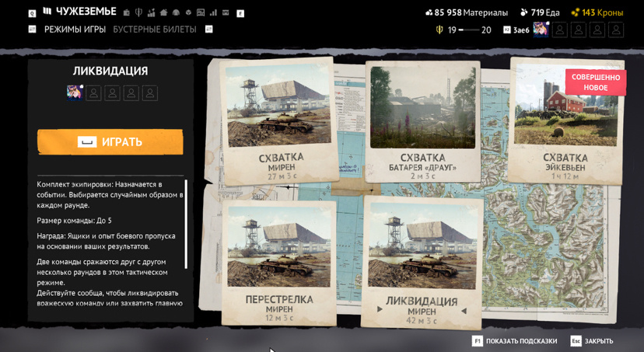
Task: Click the key hint left of РЕЖИМЫ ИГРЫ
Action: click(32, 30)
